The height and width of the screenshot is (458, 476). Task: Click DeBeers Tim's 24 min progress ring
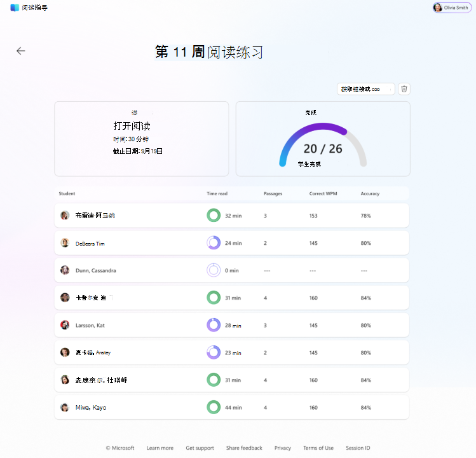click(214, 243)
